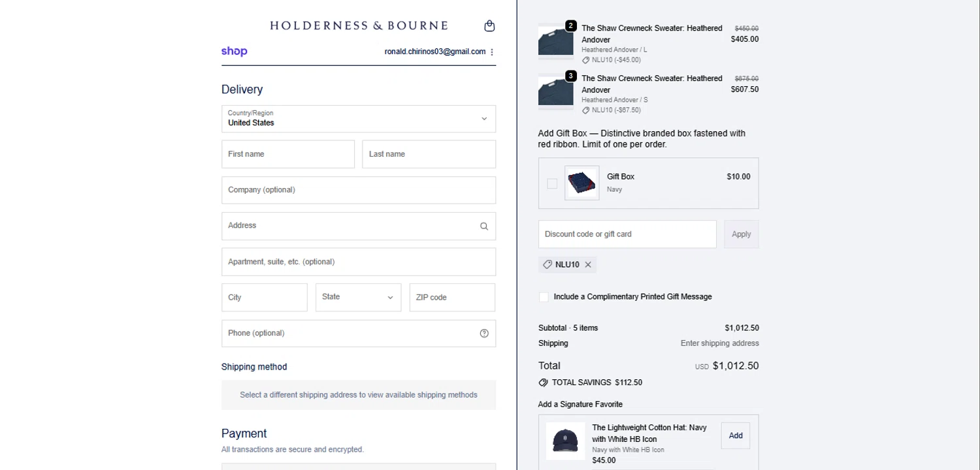Click the phone field help icon
980x470 pixels.
click(x=484, y=334)
